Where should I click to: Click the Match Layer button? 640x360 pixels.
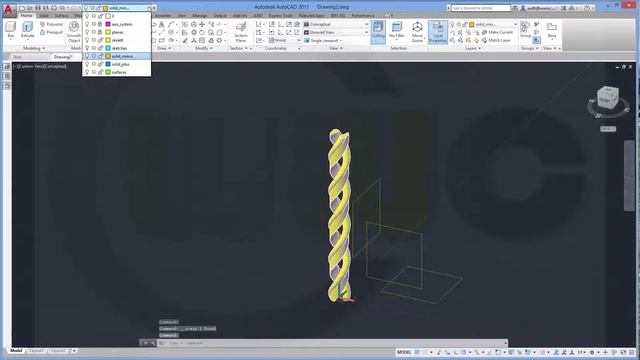coord(496,40)
